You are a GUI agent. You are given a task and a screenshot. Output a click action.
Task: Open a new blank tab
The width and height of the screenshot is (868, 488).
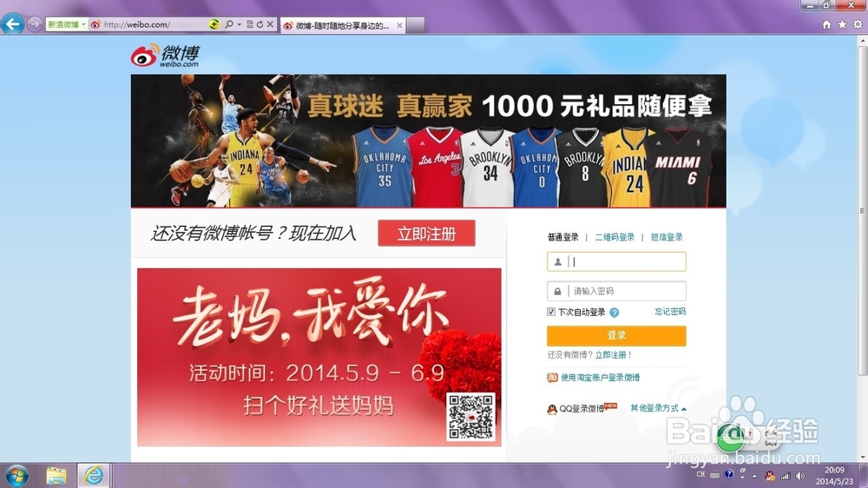point(416,25)
